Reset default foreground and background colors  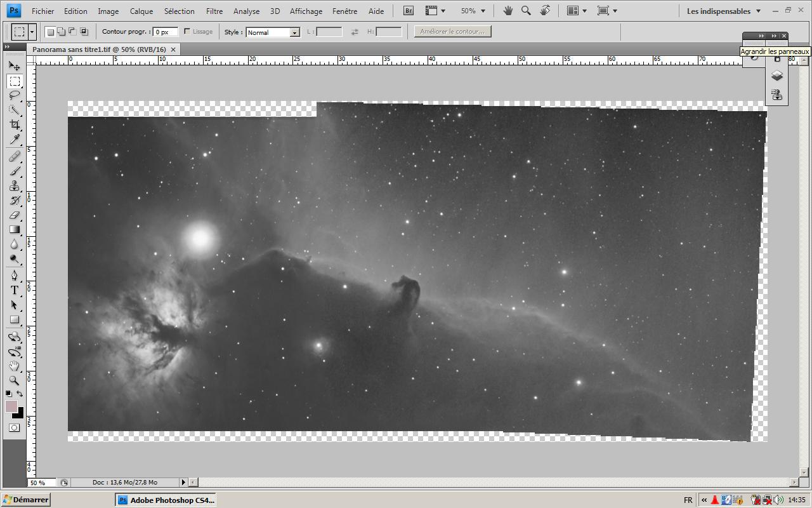9,394
